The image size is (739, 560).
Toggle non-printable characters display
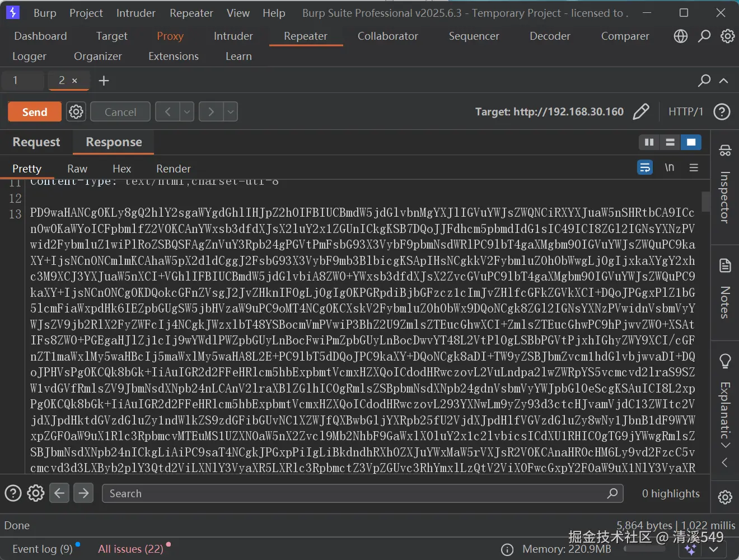tap(669, 167)
